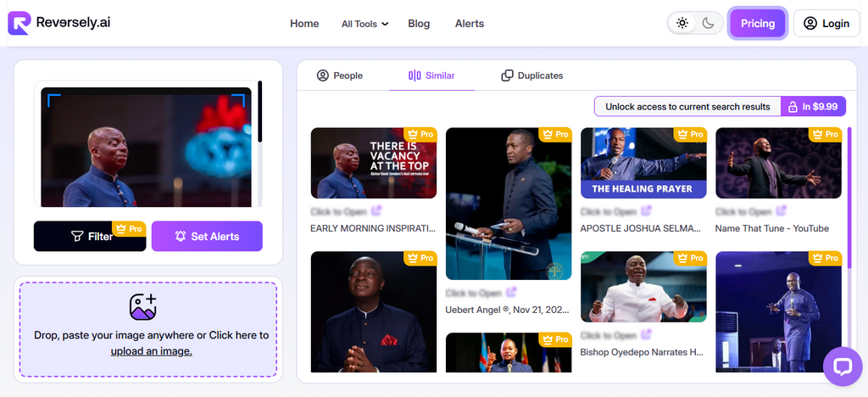Click external link icon under Healing Prayer result
The height and width of the screenshot is (397, 868).
[x=647, y=211]
